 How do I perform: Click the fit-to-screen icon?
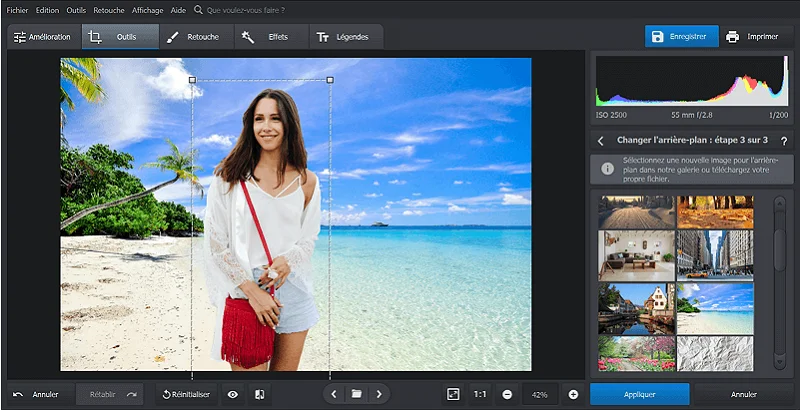(x=452, y=394)
